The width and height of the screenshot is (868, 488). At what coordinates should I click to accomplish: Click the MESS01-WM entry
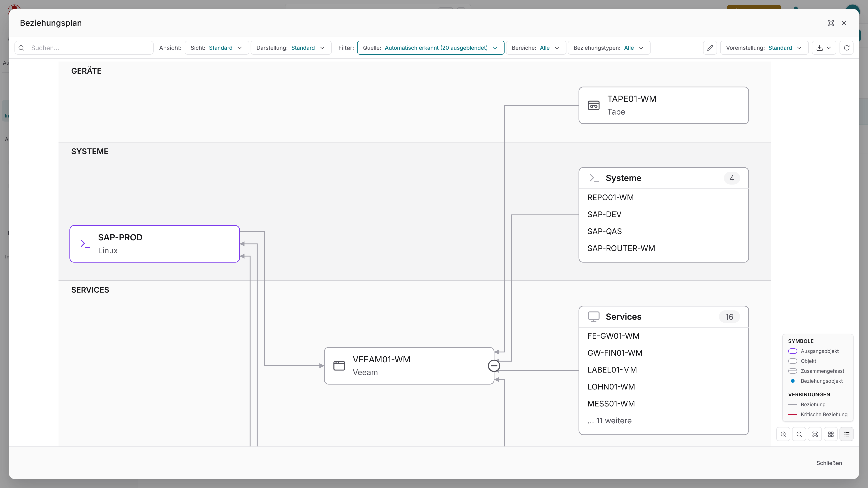pyautogui.click(x=611, y=404)
